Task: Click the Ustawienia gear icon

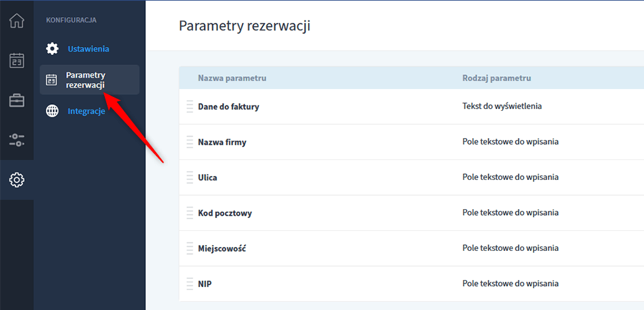Action: [x=52, y=48]
